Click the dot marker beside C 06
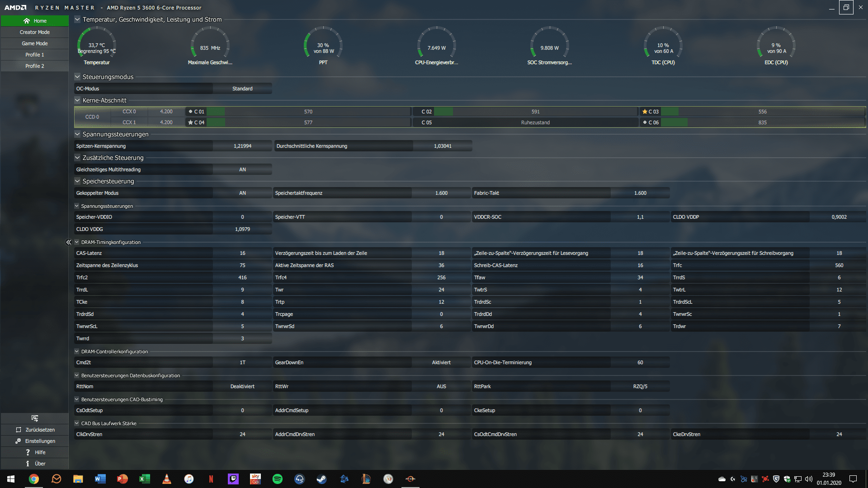 [x=645, y=122]
